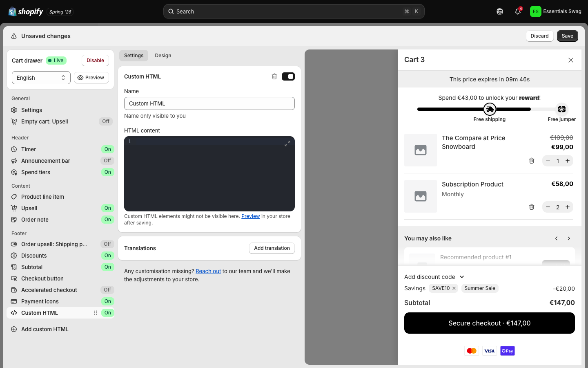This screenshot has height=368, width=588.
Task: Click the Free shipping tier marker
Action: click(490, 109)
